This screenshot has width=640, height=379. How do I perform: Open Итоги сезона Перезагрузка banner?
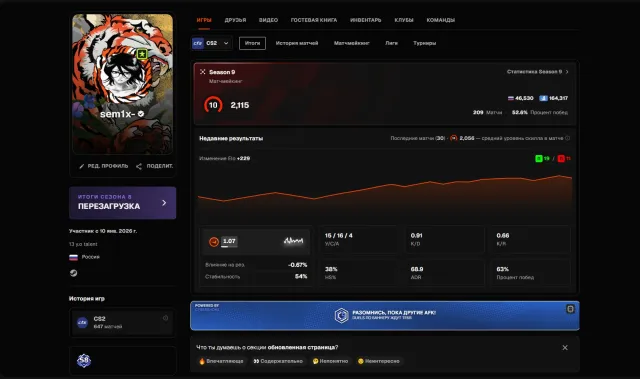pos(122,203)
